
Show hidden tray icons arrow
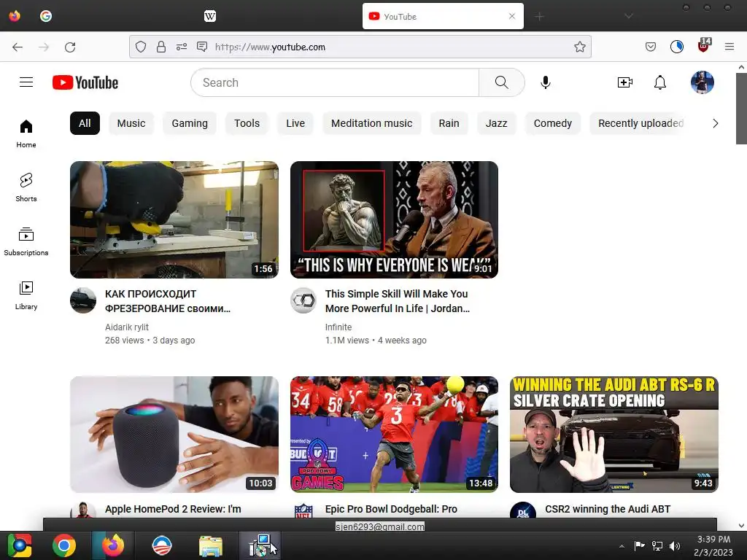pyautogui.click(x=622, y=546)
